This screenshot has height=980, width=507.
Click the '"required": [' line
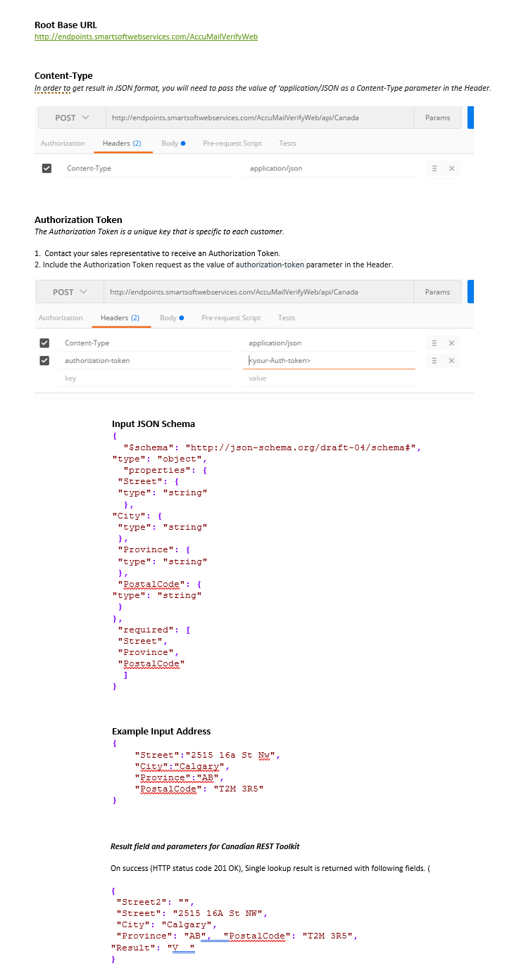coord(154,630)
